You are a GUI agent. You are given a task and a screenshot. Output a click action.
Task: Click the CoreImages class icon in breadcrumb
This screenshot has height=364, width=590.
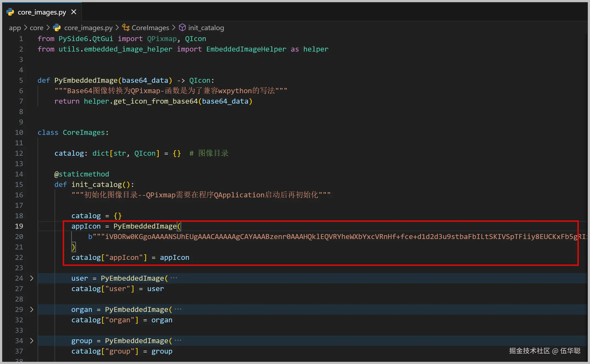point(126,27)
